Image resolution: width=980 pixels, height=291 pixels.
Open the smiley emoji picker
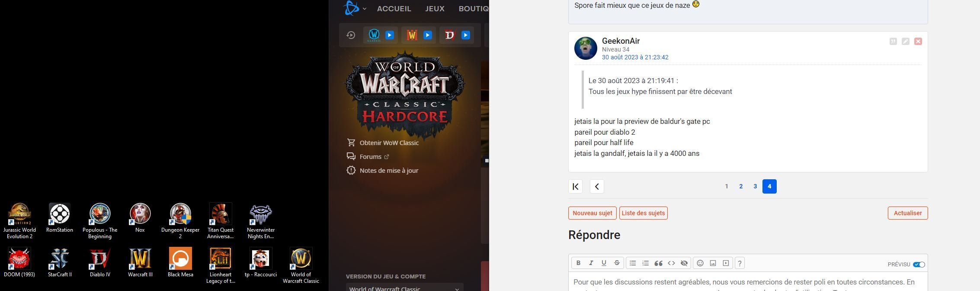700,263
